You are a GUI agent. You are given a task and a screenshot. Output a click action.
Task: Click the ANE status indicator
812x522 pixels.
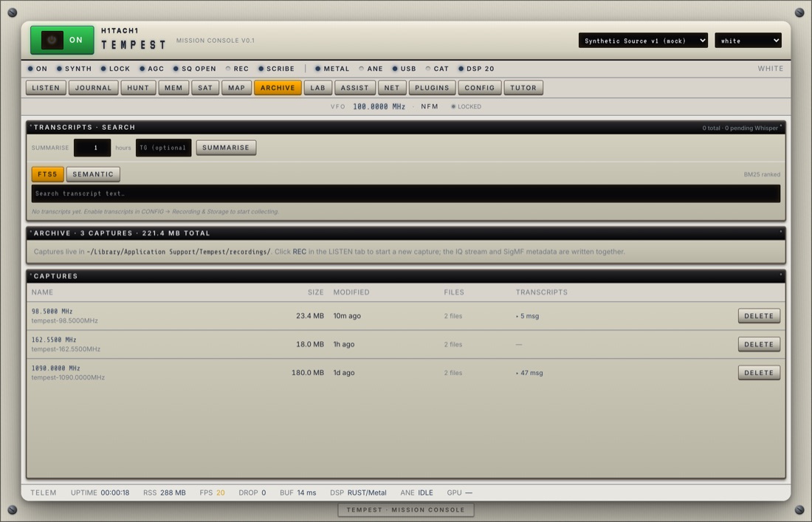[x=371, y=69]
